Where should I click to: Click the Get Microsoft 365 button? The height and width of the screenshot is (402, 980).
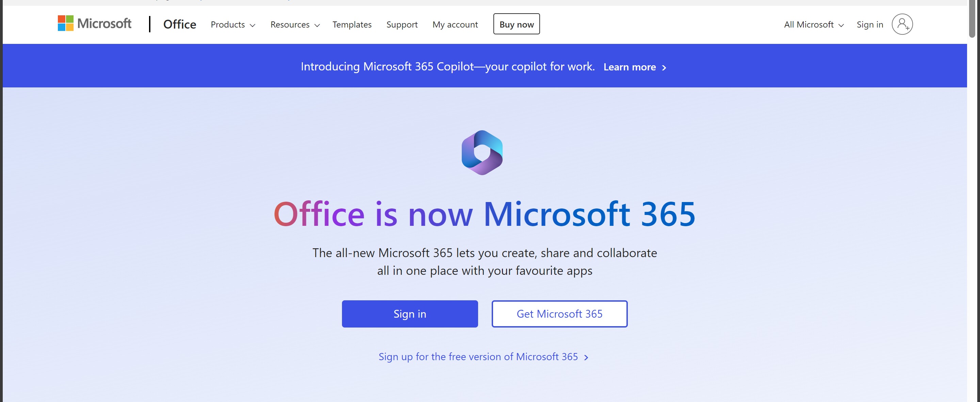tap(559, 314)
